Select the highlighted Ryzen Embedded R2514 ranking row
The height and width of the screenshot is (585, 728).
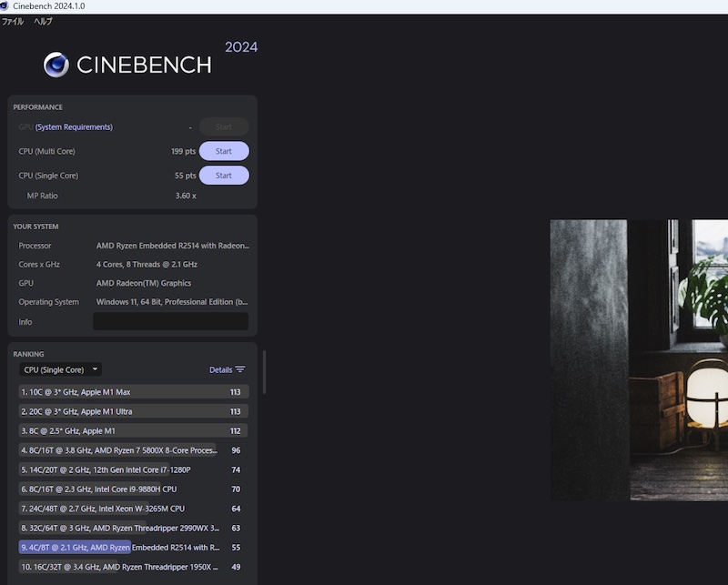tap(134, 548)
